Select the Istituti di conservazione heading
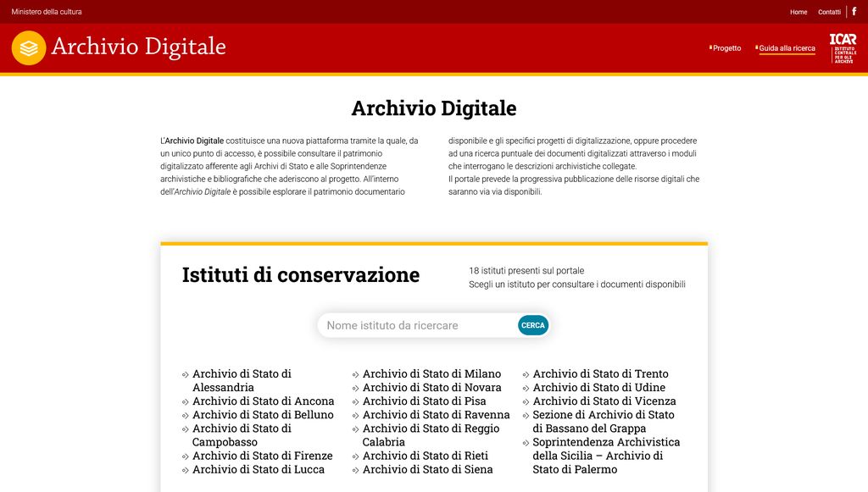Image resolution: width=868 pixels, height=492 pixels. pos(301,274)
